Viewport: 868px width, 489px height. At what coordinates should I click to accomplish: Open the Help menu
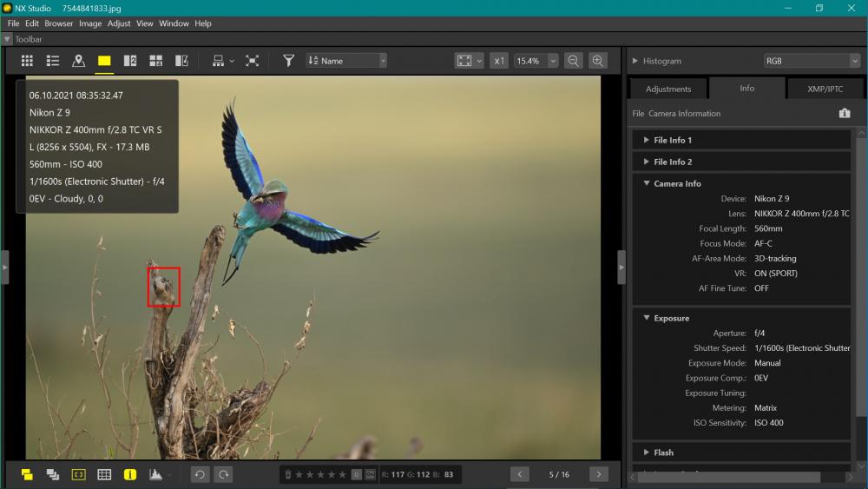coord(202,23)
